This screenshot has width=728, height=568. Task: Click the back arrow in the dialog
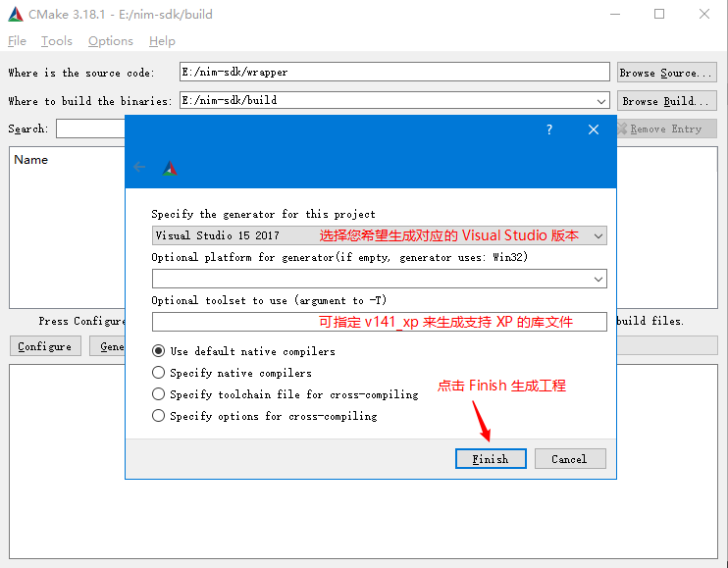pos(139,167)
